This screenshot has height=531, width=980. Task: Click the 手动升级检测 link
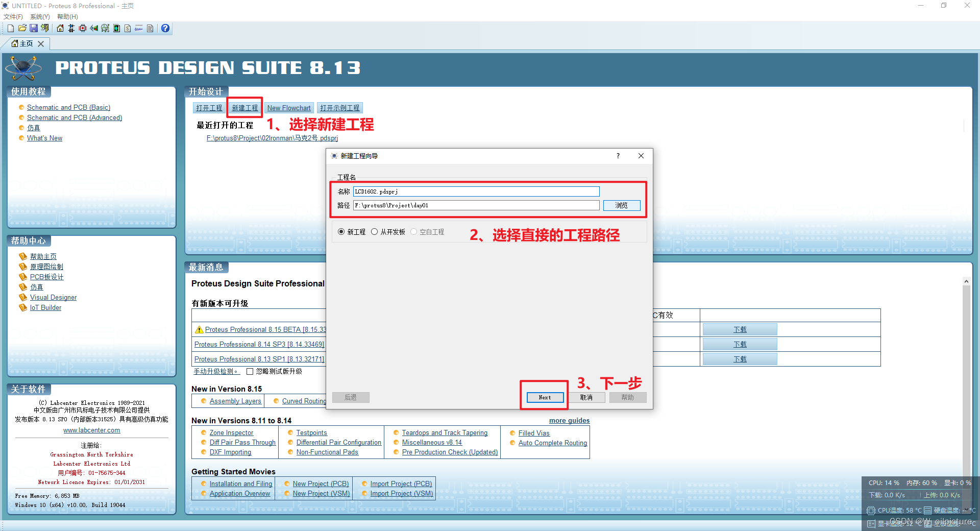[215, 371]
